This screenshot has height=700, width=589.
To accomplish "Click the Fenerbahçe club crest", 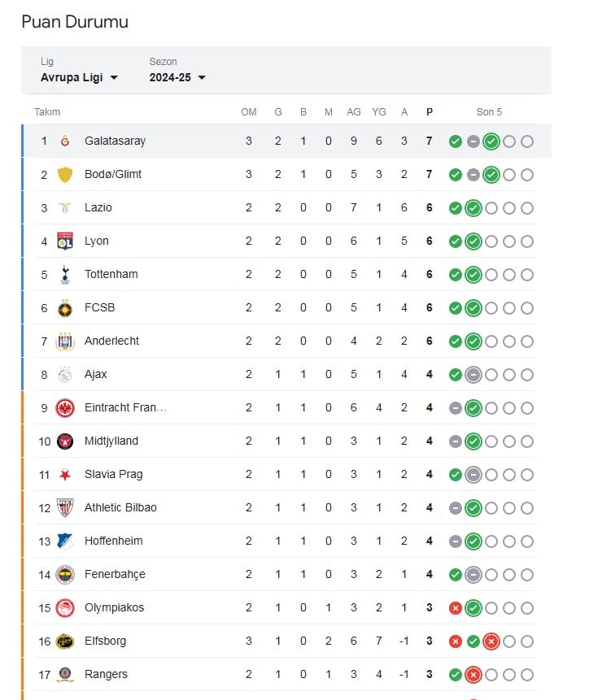I will (x=65, y=575).
